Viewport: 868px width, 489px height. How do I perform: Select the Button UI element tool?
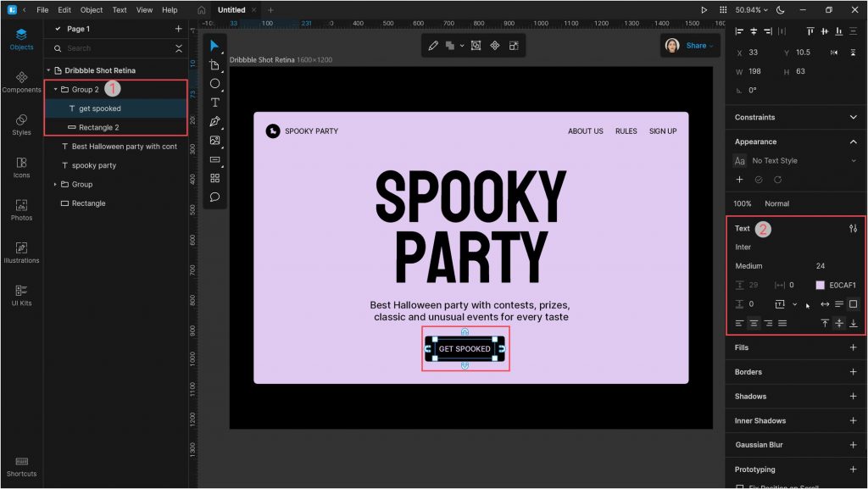click(214, 159)
